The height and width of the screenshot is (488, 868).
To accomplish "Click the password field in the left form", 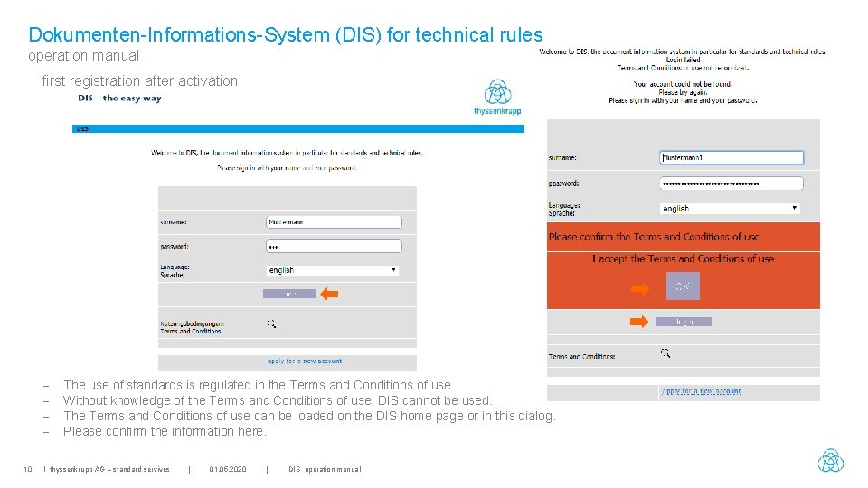I will point(334,246).
